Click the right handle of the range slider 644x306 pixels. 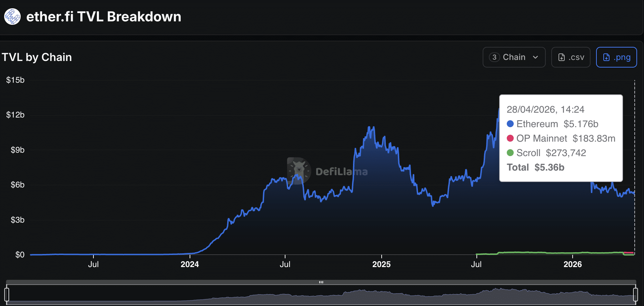pyautogui.click(x=635, y=295)
